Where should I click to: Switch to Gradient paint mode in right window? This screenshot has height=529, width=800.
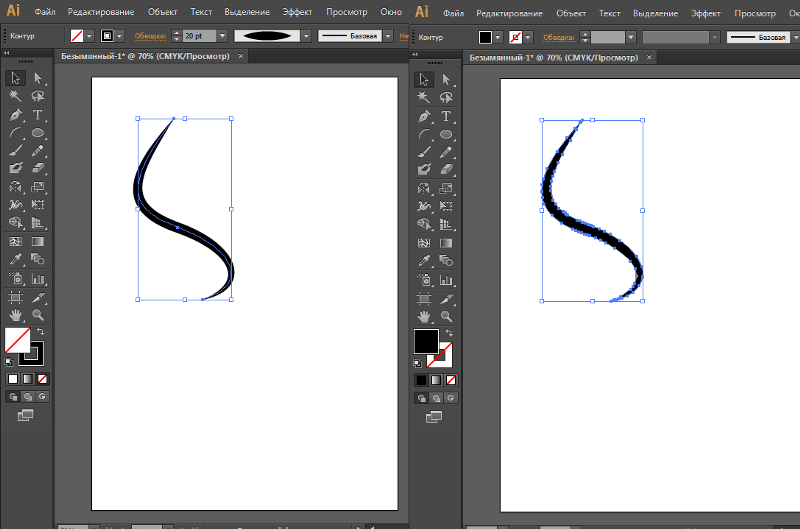click(436, 380)
